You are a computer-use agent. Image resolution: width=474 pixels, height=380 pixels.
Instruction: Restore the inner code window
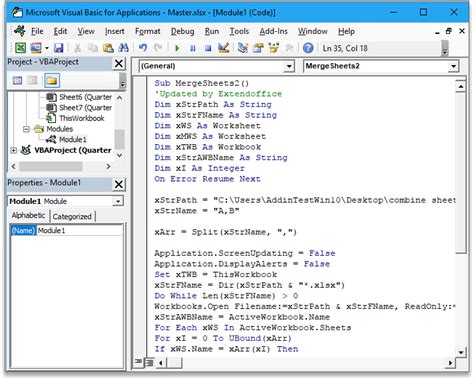coord(449,31)
